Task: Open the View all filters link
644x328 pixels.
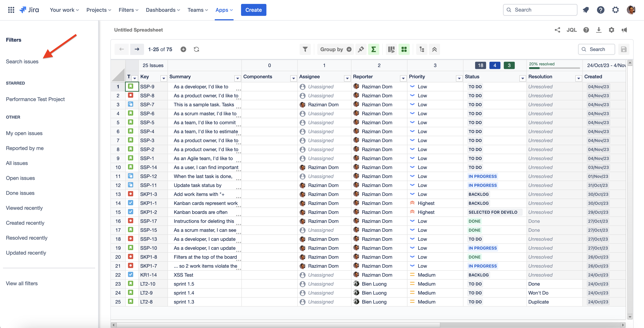Action: click(x=22, y=283)
